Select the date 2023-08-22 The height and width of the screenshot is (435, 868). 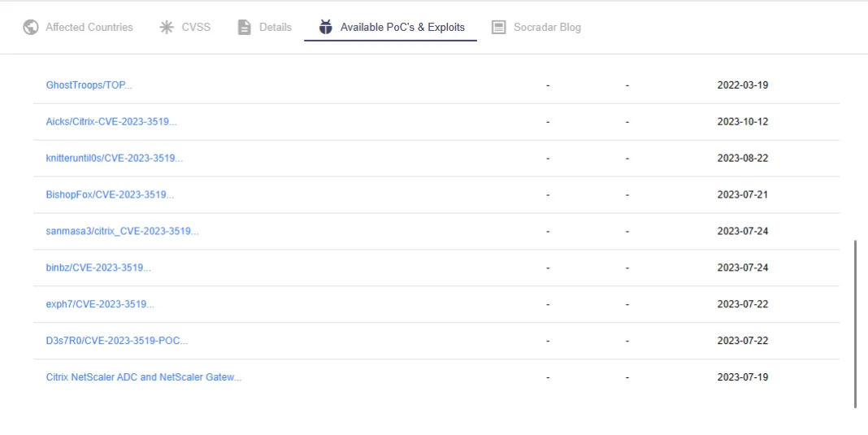[x=742, y=159]
